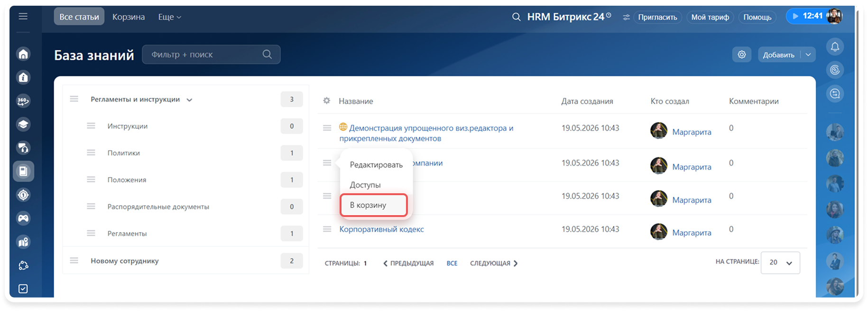
Task: Select Распорядительные документы in the tree
Action: pos(158,207)
